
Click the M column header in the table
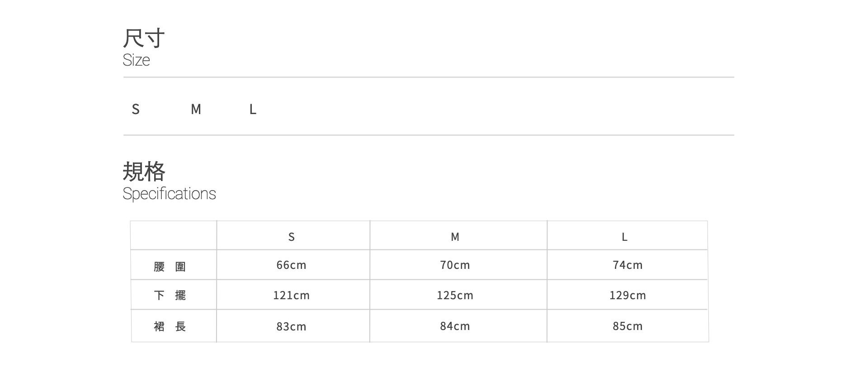point(455,237)
